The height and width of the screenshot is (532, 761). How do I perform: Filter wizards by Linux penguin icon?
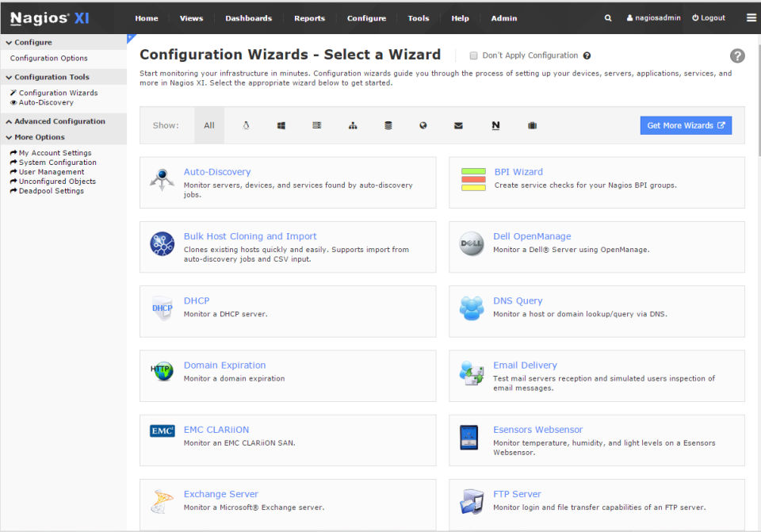pyautogui.click(x=246, y=125)
